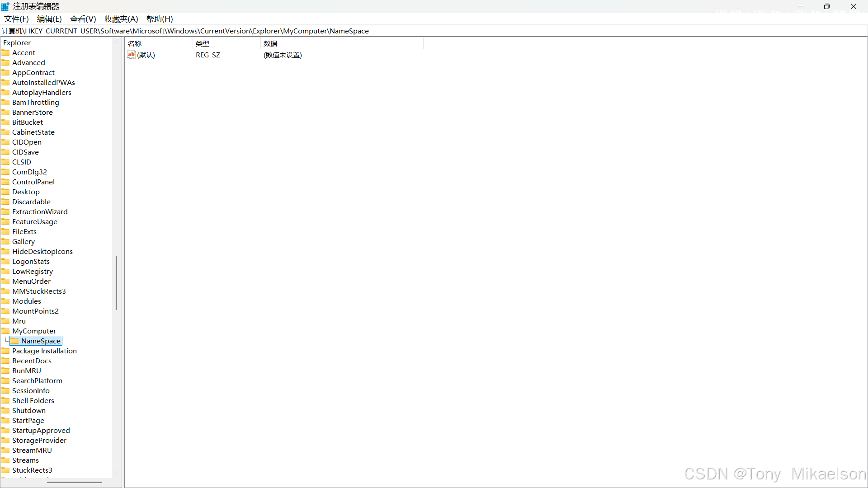Open the 查看(V) view menu

coord(83,19)
